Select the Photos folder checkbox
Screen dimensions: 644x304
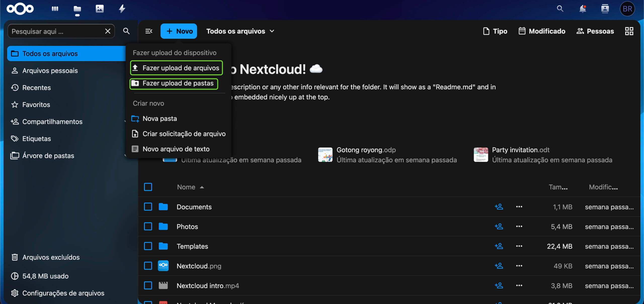pos(148,226)
